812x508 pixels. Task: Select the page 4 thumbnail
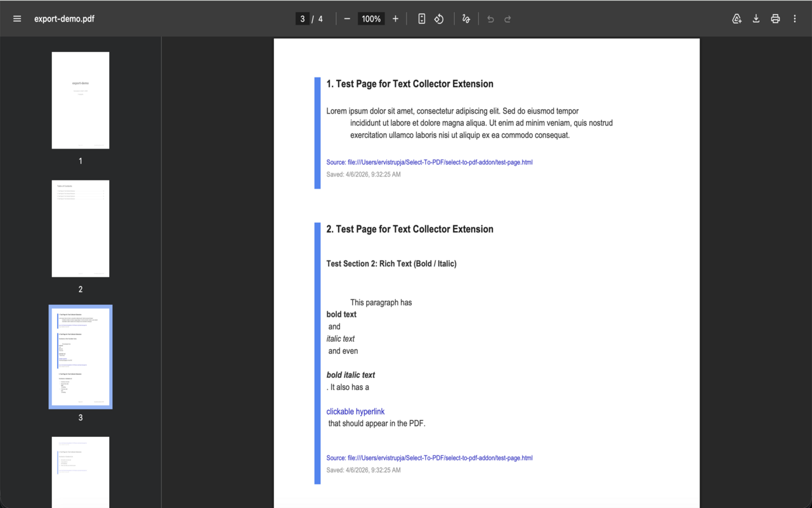point(80,472)
